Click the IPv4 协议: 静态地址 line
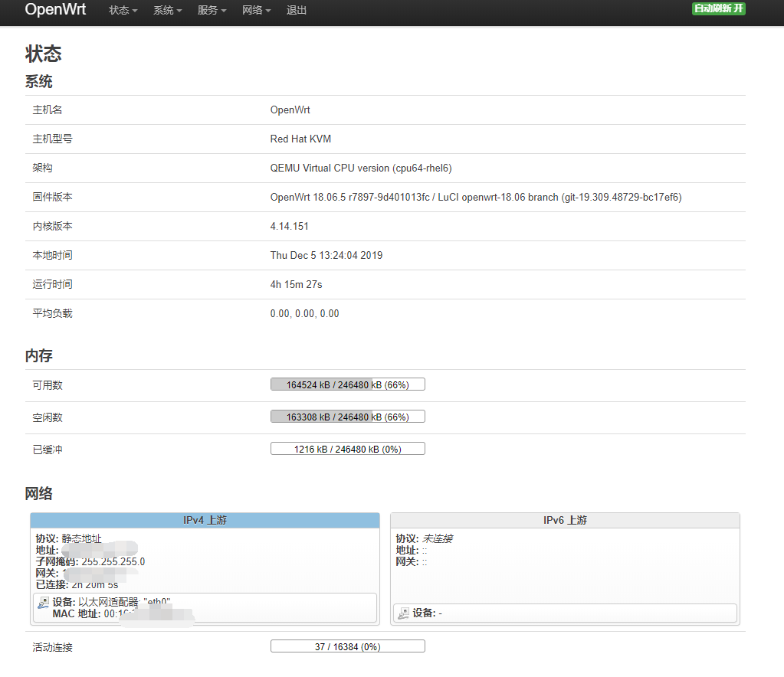The height and width of the screenshot is (677, 784). click(68, 538)
